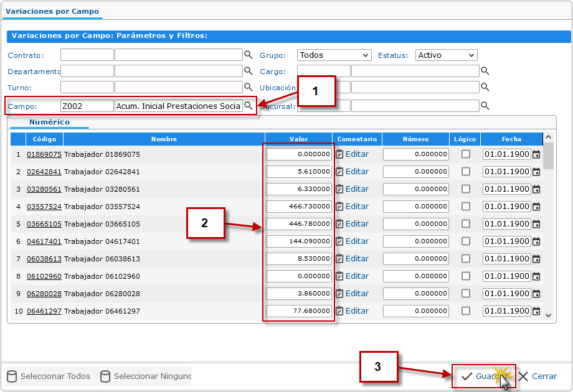Toggle Lógico checkbox for Trabajador 03665105
573x392 pixels.
(x=466, y=224)
